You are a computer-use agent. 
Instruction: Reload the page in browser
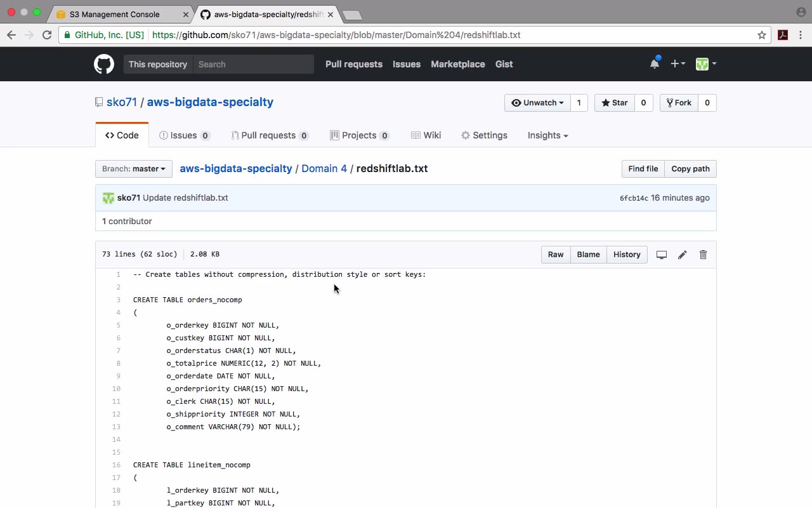47,35
